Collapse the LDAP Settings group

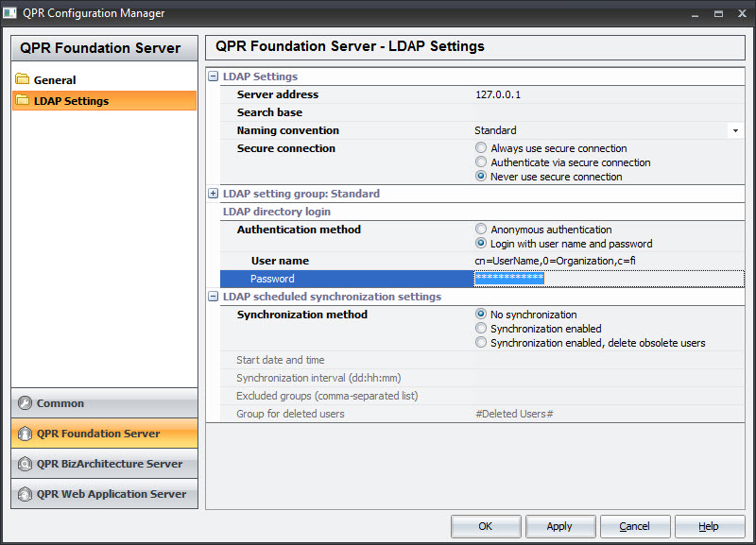coord(214,77)
